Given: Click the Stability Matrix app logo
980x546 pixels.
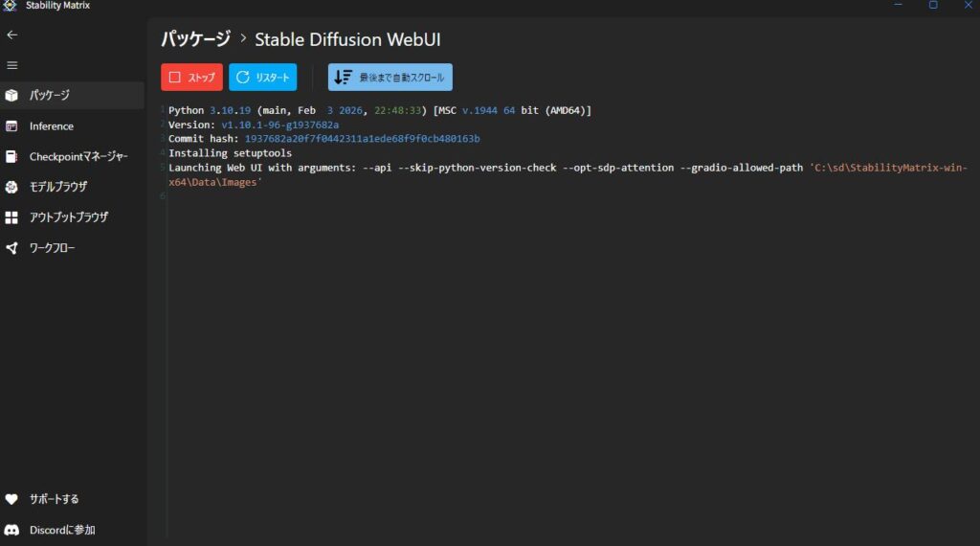Looking at the screenshot, I should click(10, 5).
